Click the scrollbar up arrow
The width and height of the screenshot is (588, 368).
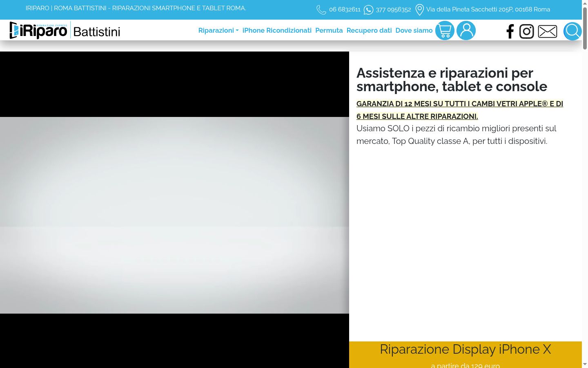pos(585,3)
